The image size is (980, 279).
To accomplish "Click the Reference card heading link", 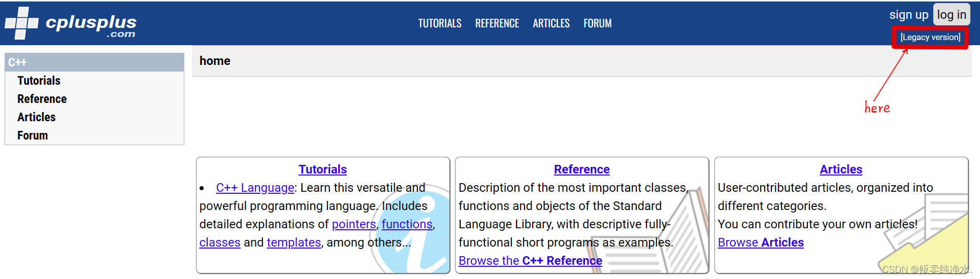I will point(582,169).
